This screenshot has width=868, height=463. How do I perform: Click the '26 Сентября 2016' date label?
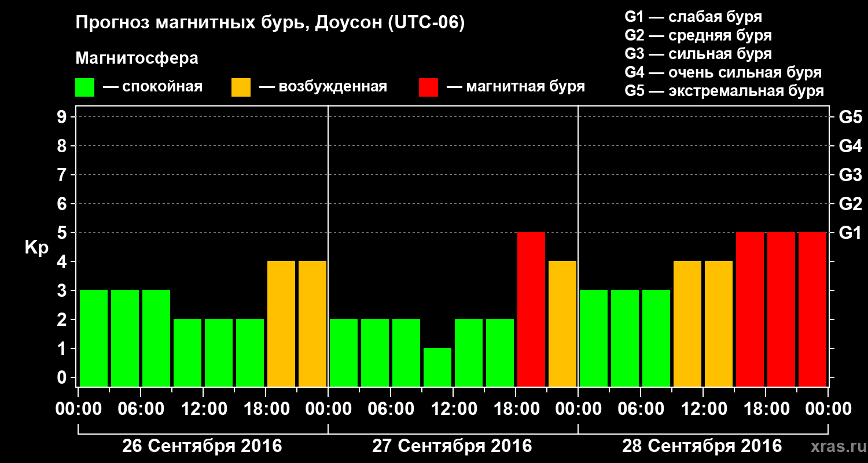click(202, 446)
